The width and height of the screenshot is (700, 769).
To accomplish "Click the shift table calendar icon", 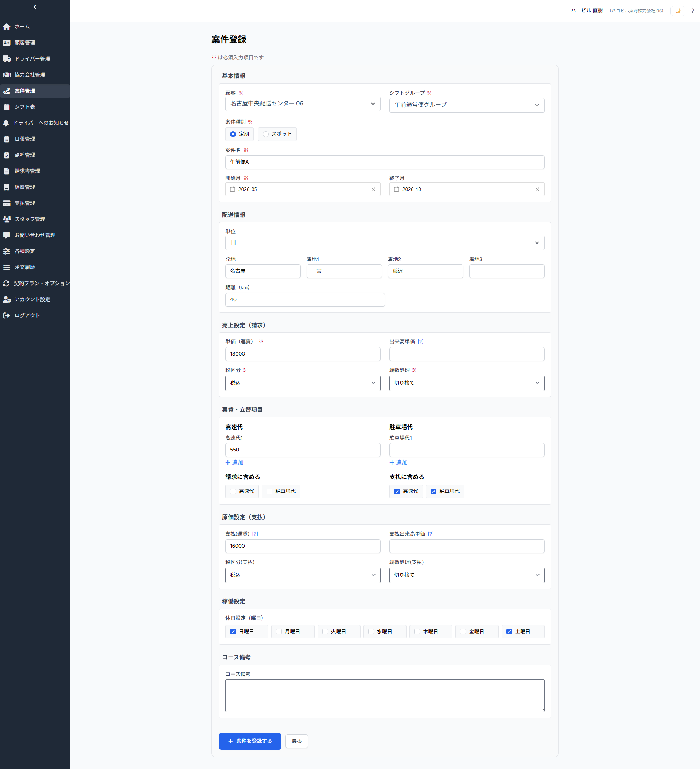I will pos(7,107).
